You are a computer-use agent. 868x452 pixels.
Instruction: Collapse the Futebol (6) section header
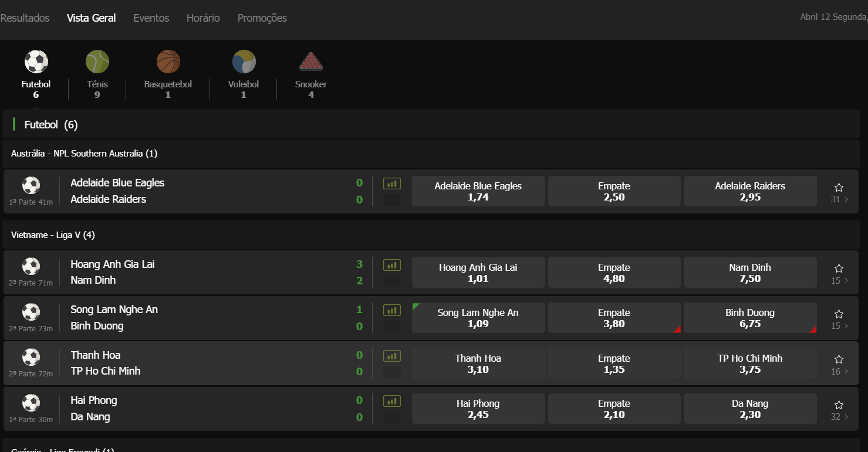coord(431,124)
